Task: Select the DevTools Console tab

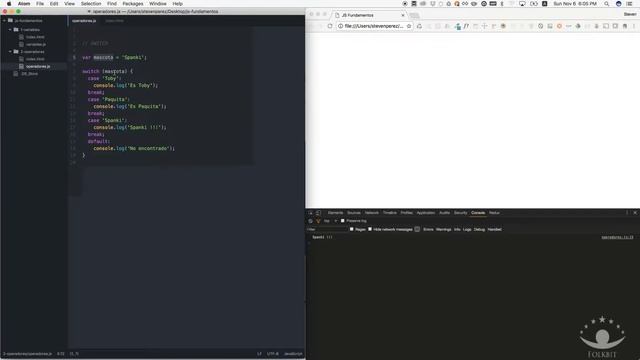Action: pos(478,213)
